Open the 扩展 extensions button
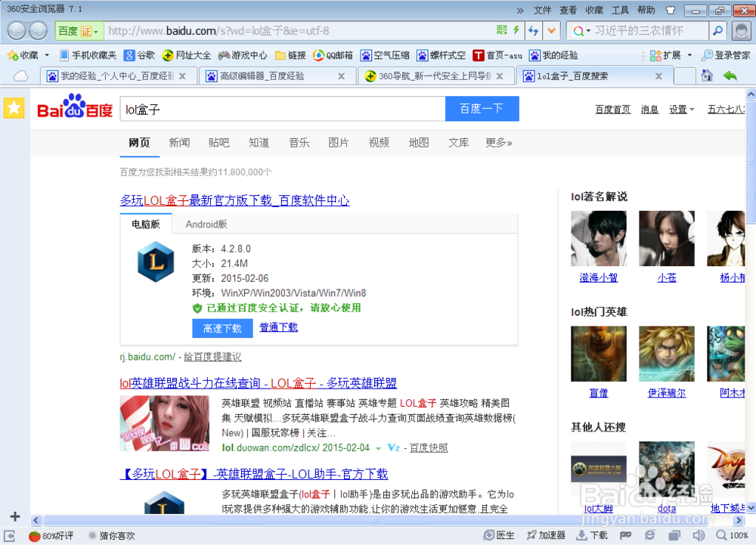Image resolution: width=756 pixels, height=545 pixels. coord(665,55)
